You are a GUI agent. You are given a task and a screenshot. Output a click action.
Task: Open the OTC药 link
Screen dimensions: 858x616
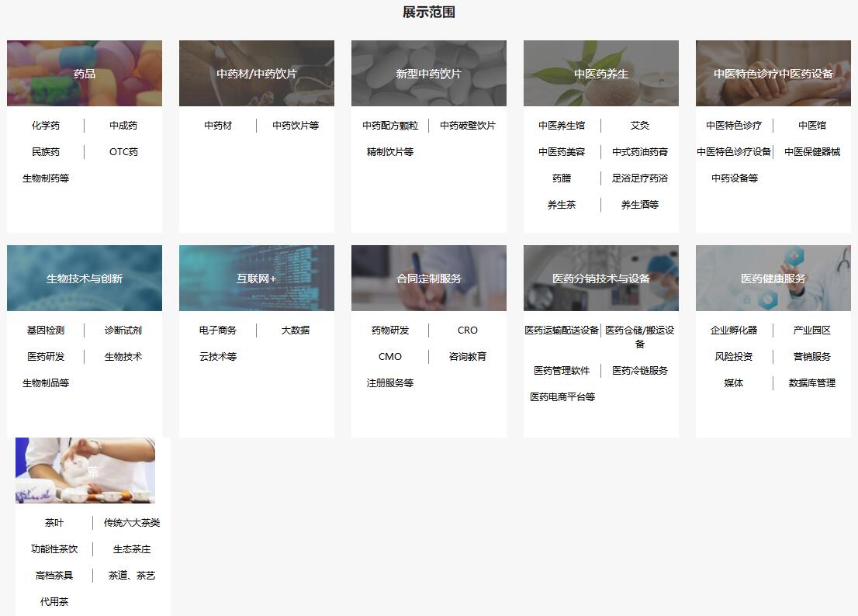[123, 152]
